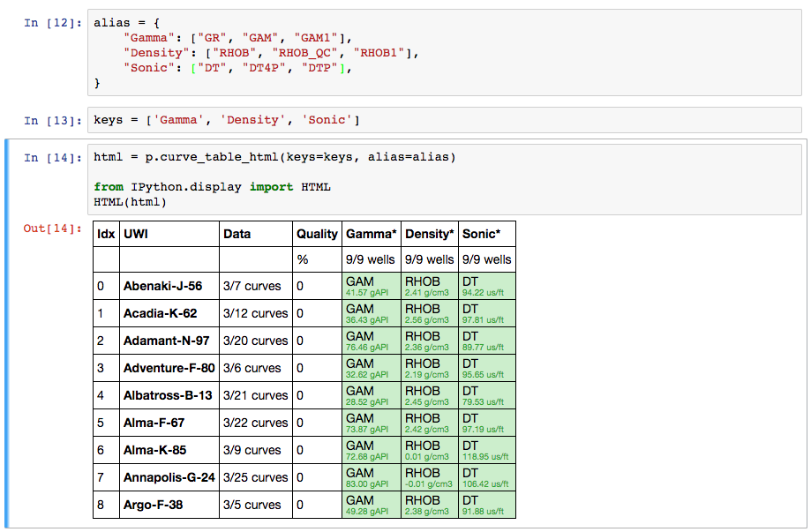
Task: Select well name Adamant-N-97
Action: point(167,341)
